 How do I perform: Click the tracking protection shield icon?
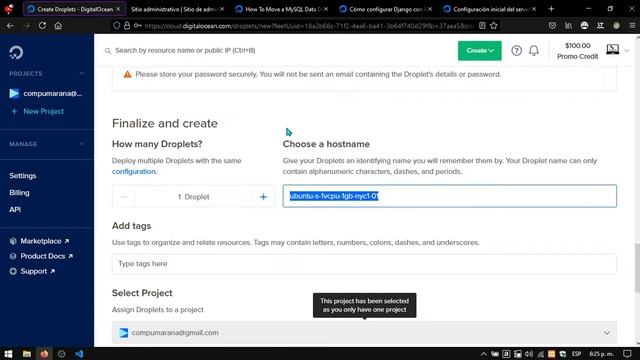[117, 25]
